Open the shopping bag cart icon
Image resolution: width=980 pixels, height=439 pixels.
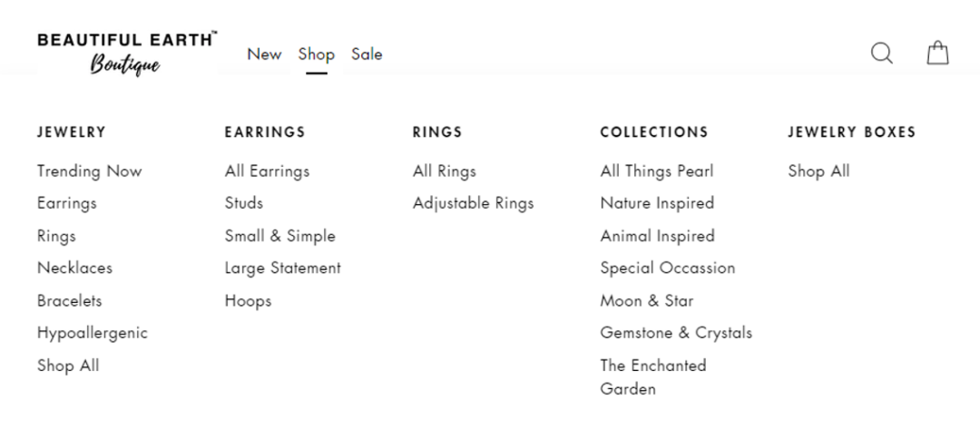click(937, 54)
